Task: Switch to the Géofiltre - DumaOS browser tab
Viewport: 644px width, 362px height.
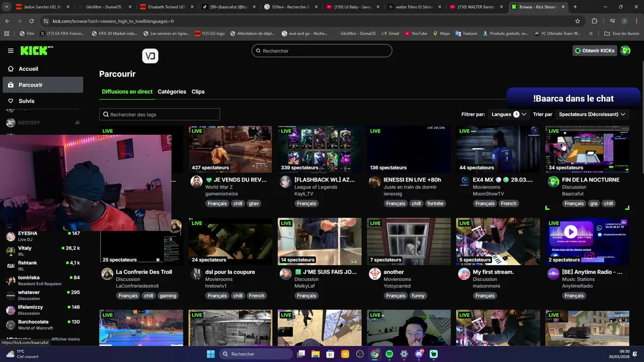Action: point(105,7)
